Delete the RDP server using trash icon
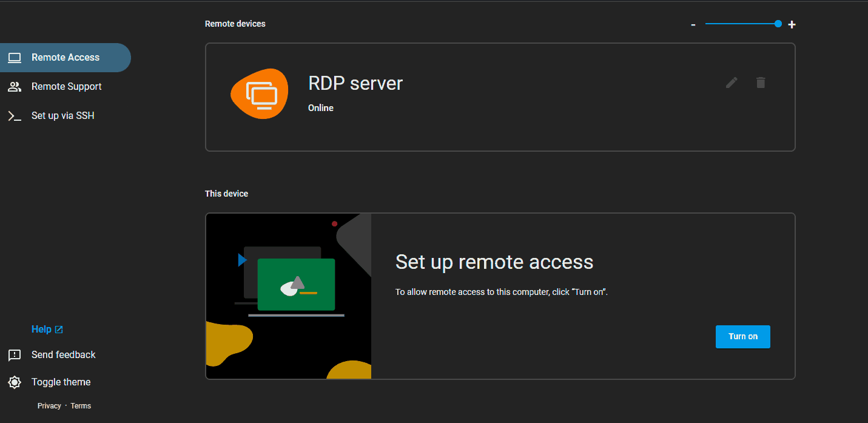 click(761, 83)
